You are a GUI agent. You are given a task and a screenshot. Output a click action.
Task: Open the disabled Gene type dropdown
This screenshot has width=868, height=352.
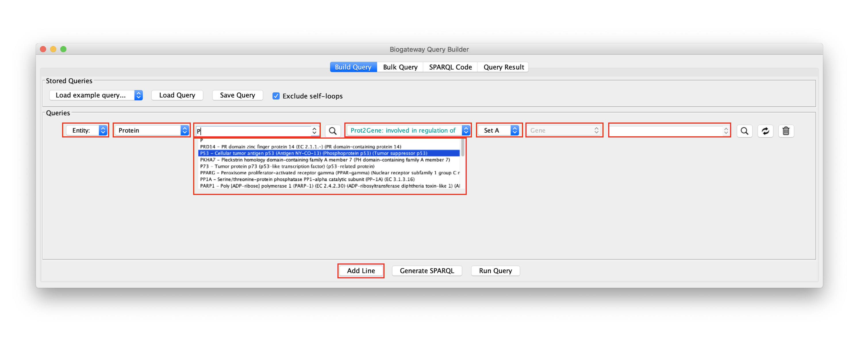pyautogui.click(x=564, y=131)
